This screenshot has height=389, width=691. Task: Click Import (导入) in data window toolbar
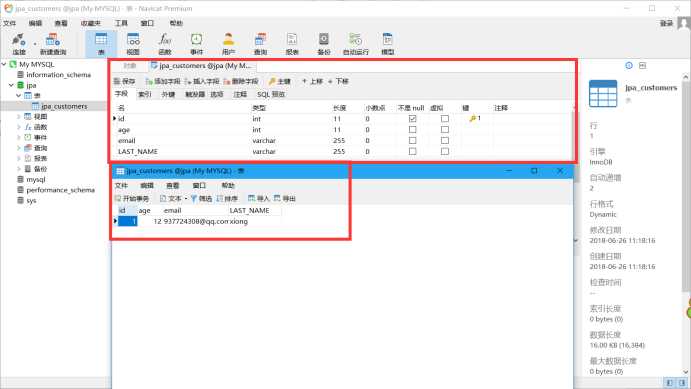click(x=259, y=199)
